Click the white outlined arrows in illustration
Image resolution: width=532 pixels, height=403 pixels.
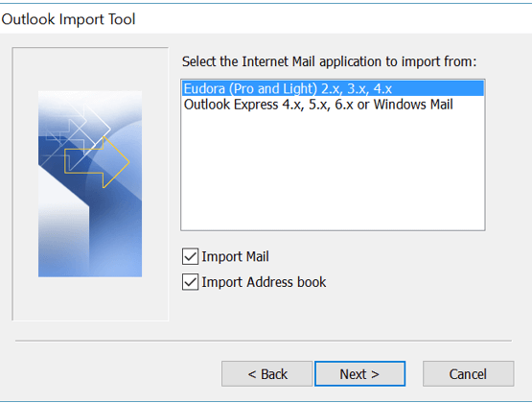[x=80, y=136]
